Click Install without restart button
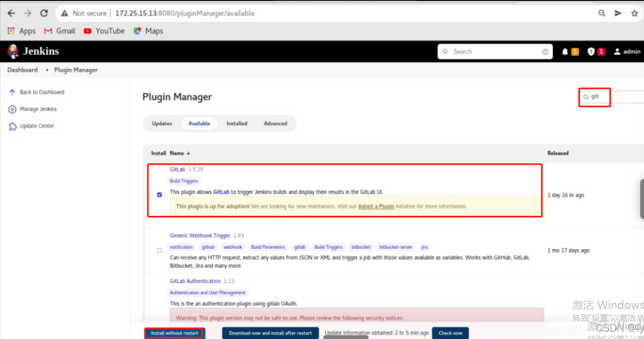Screen dimensions: 644x339 pos(174,333)
